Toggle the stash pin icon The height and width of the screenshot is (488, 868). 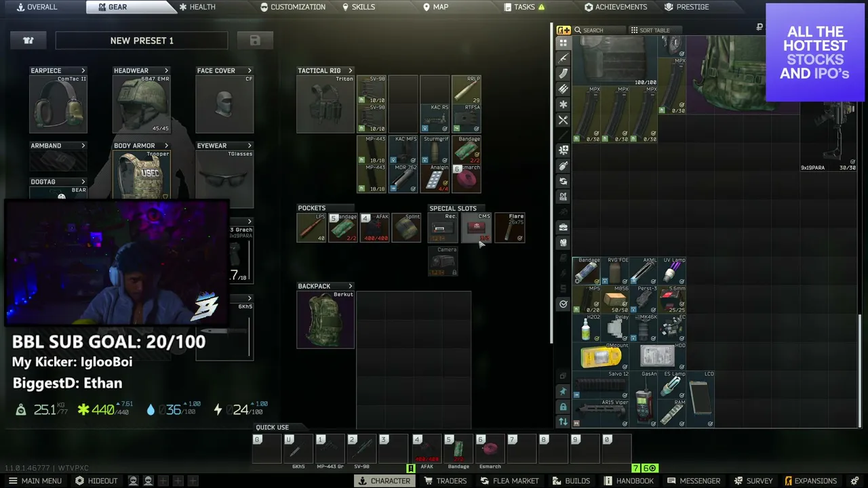(563, 391)
